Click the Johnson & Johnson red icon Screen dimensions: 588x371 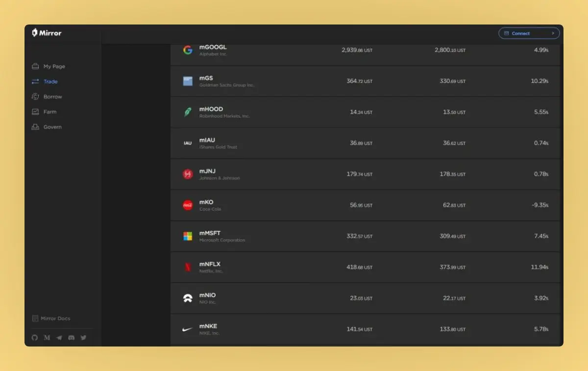coord(188,174)
